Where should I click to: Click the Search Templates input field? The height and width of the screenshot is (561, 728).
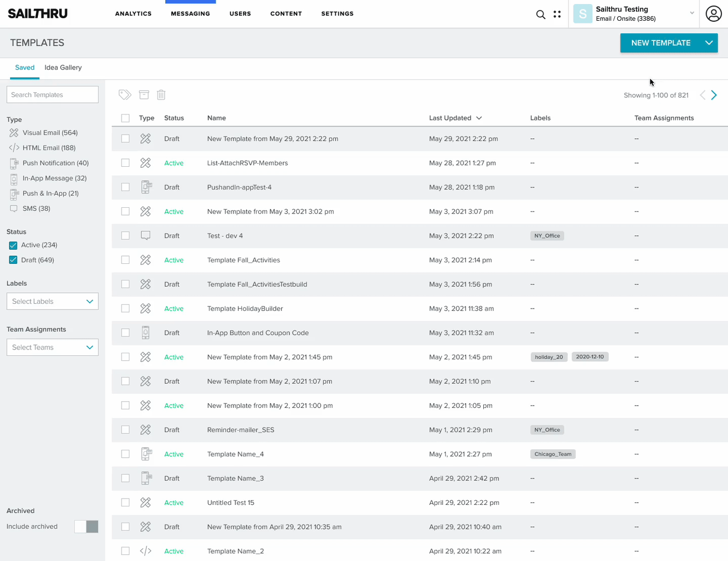(x=52, y=95)
